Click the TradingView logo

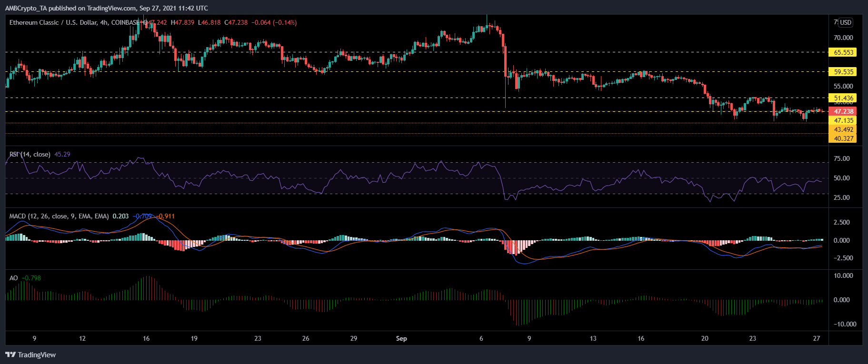[30, 355]
